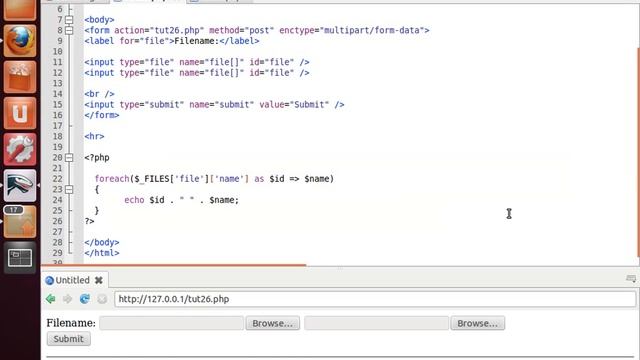
Task: Click the second Browse... button
Action: point(478,323)
